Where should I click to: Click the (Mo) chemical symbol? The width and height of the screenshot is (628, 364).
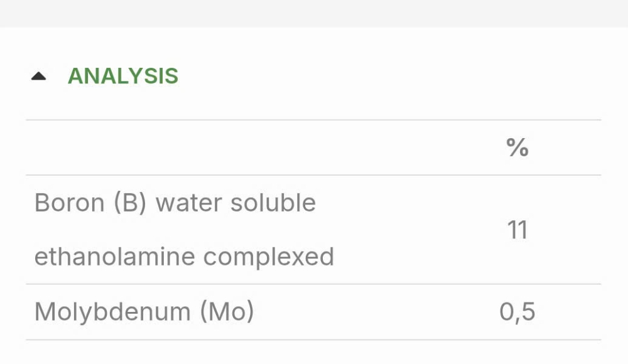pos(227,311)
